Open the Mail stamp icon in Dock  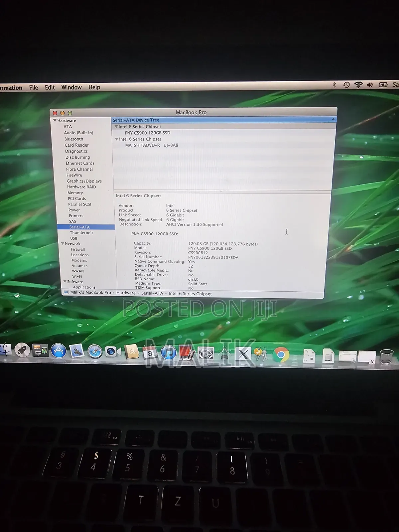[77, 351]
